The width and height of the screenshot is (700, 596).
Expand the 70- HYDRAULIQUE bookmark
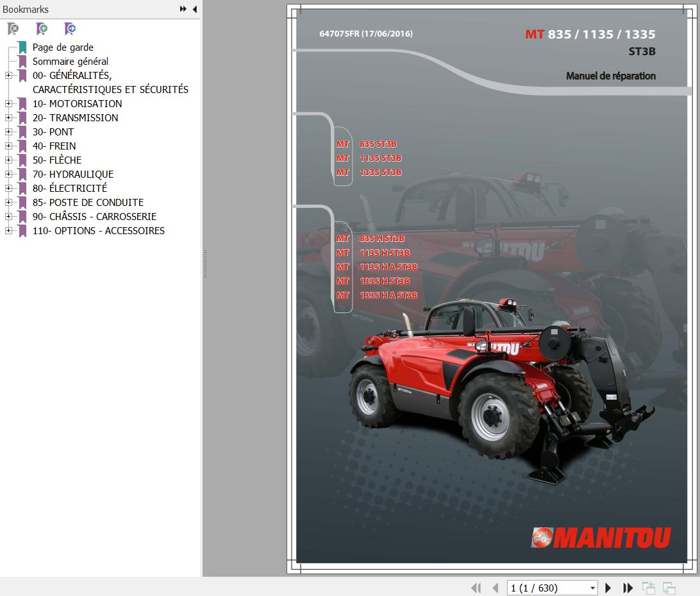(8, 175)
